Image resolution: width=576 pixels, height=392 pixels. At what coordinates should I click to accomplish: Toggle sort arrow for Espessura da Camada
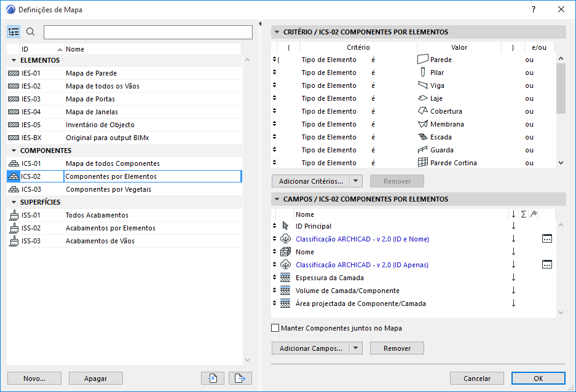click(x=513, y=278)
